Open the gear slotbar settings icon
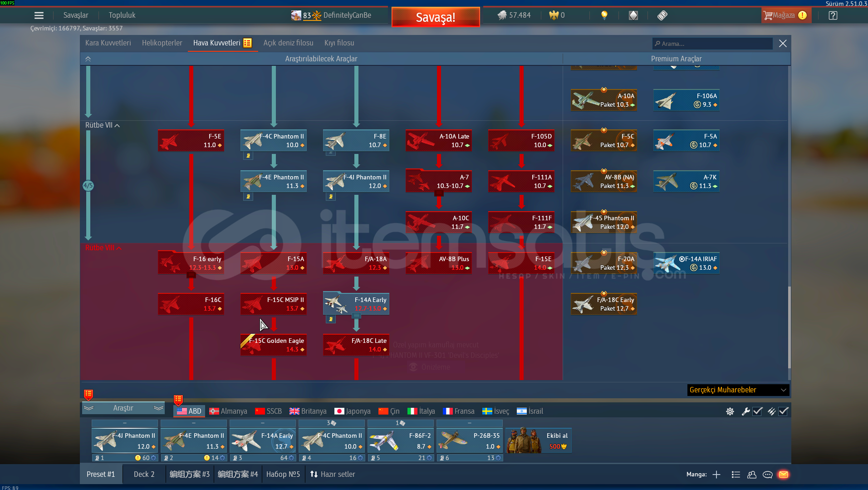The height and width of the screenshot is (490, 868). tap(730, 411)
